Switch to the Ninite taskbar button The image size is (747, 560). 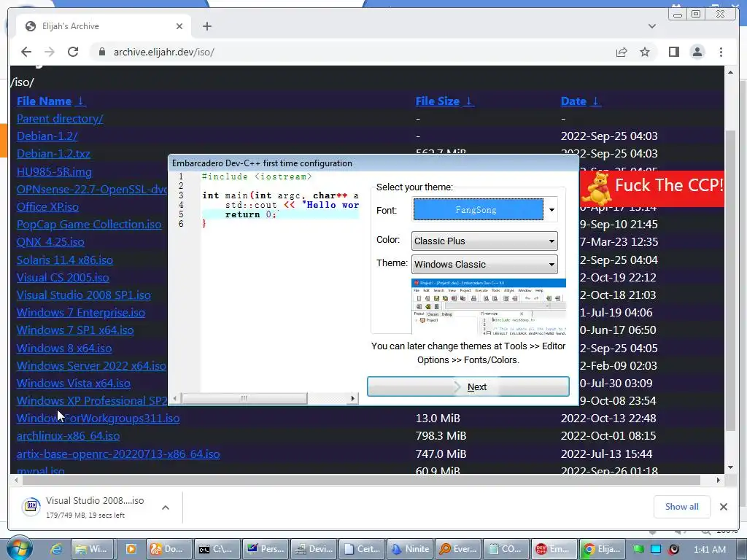coord(410,549)
